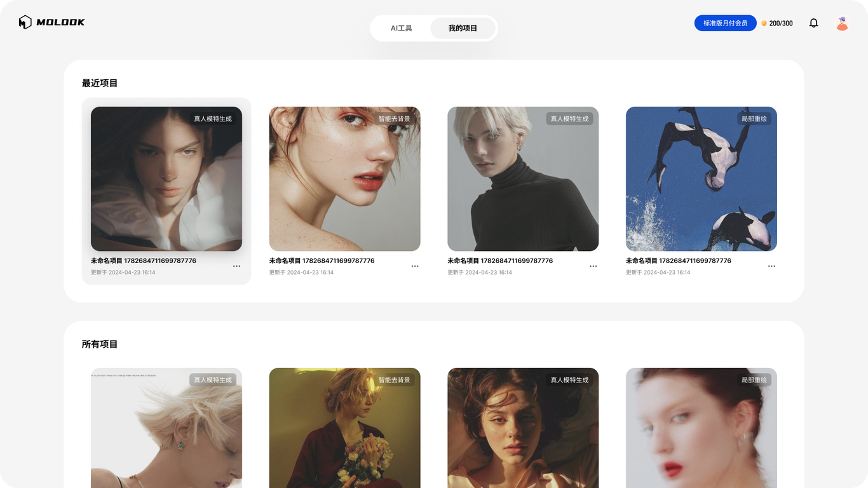
Task: Open more options for 智能去背景 recent project
Action: (x=415, y=266)
